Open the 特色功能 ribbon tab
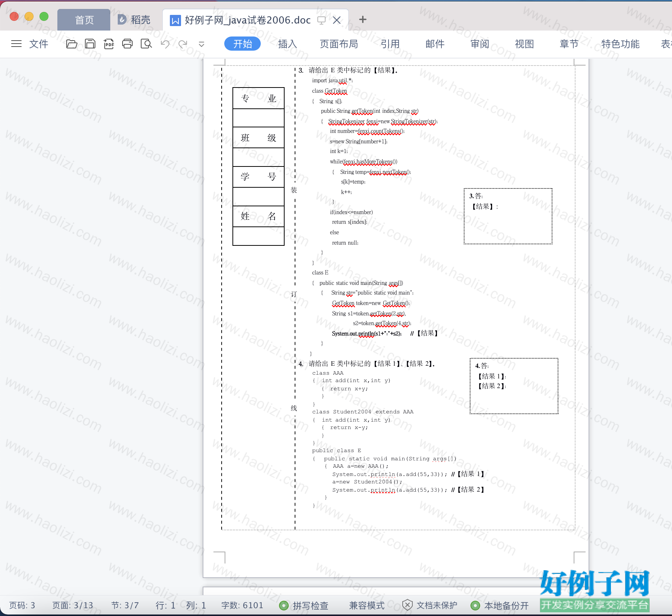The height and width of the screenshot is (616, 672). coord(621,44)
